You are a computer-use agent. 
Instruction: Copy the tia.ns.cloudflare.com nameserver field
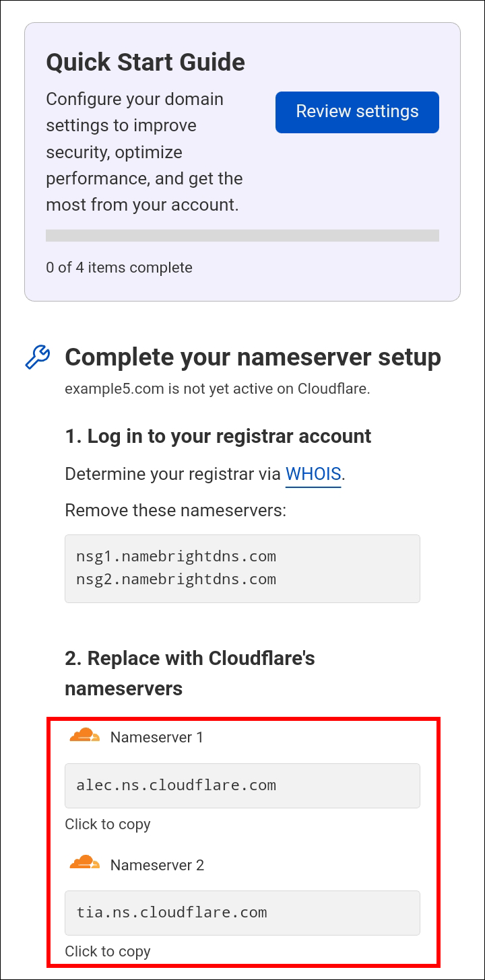pyautogui.click(x=242, y=913)
